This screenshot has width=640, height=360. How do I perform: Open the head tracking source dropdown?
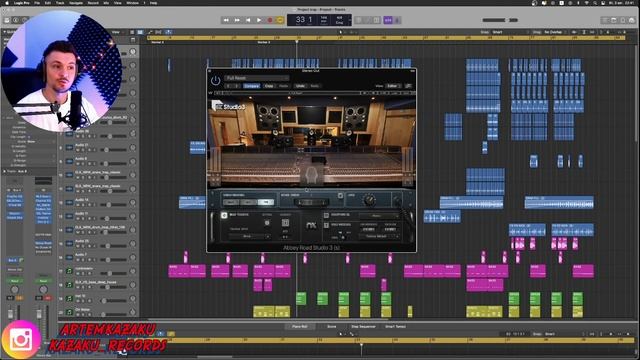[x=250, y=236]
